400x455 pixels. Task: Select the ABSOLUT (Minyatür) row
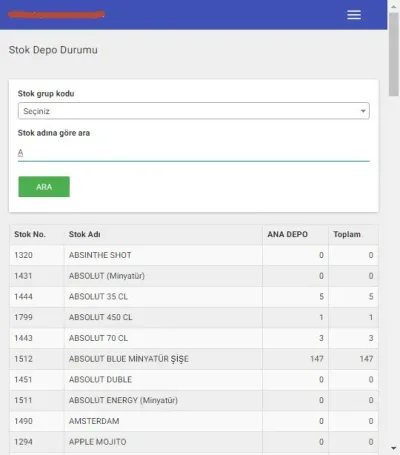coord(194,276)
